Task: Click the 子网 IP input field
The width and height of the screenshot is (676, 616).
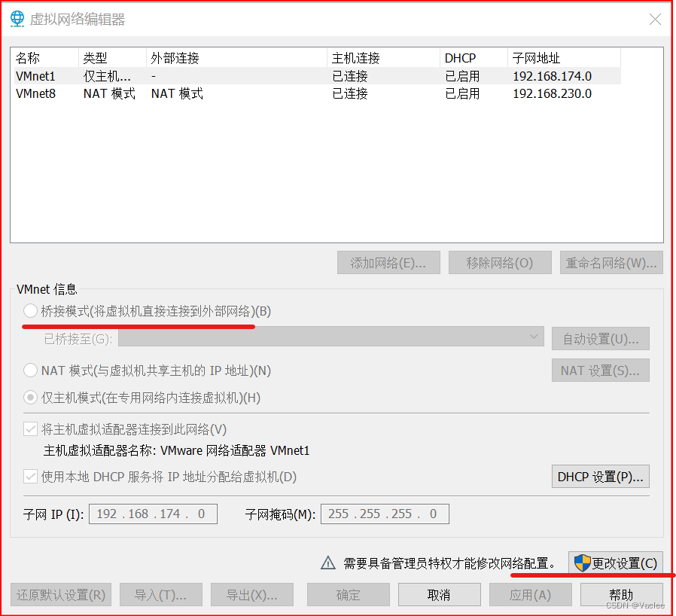Action: pos(153,514)
